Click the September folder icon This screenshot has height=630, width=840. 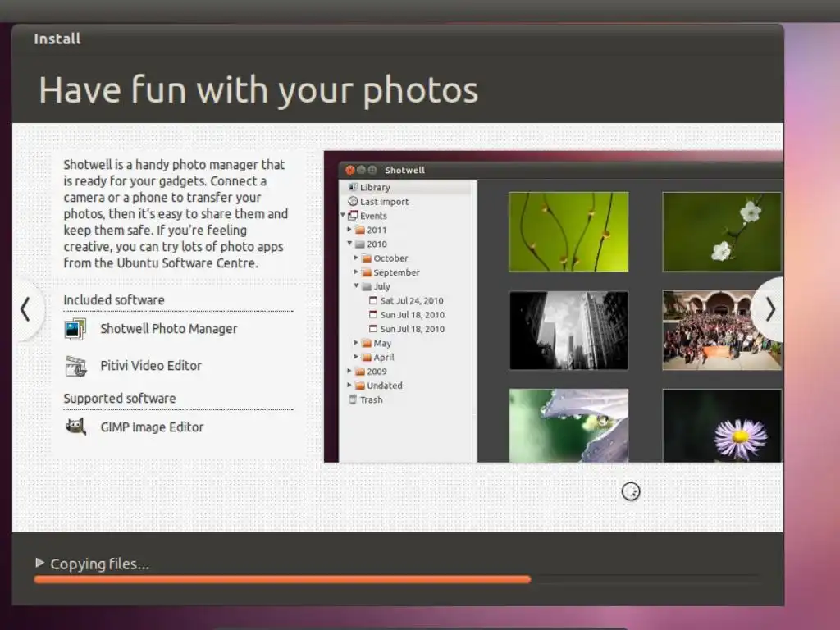367,272
